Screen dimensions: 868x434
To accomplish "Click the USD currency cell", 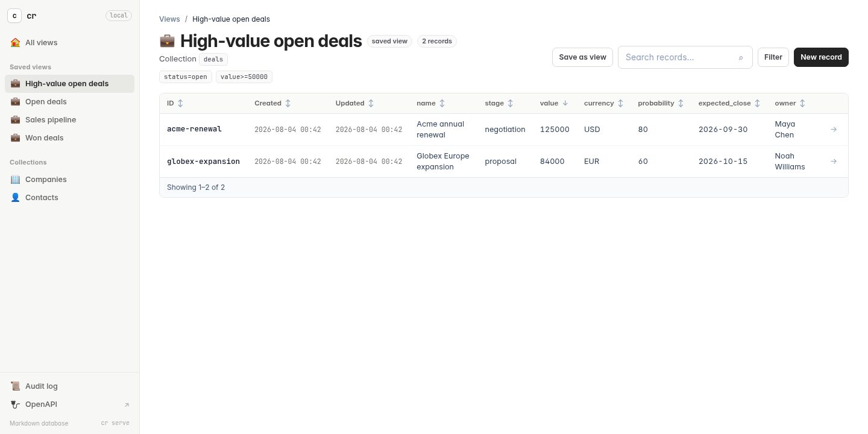I will click(x=592, y=130).
